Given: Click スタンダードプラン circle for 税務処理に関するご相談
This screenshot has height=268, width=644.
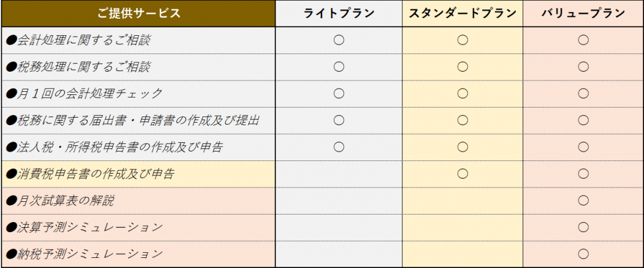Looking at the screenshot, I should [462, 67].
